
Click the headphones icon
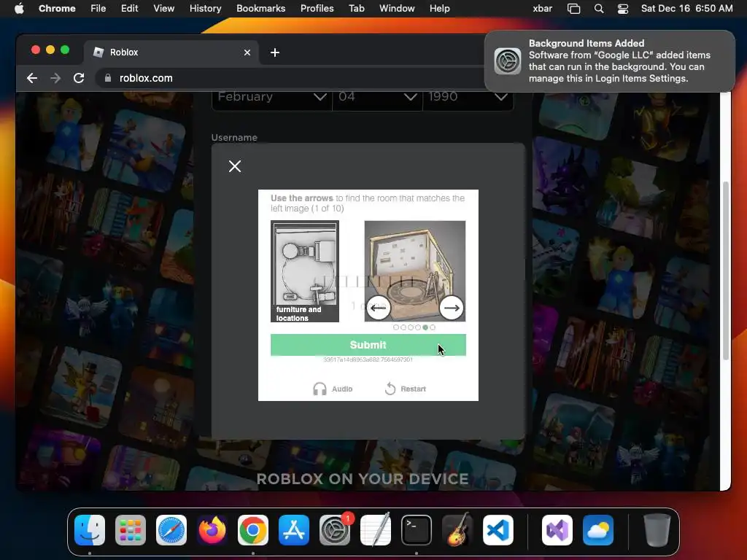320,389
